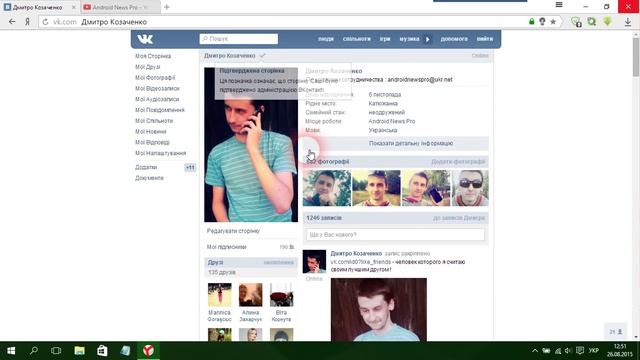640x360 pixels.
Task: Click до записів Дмитра link
Action: [459, 218]
